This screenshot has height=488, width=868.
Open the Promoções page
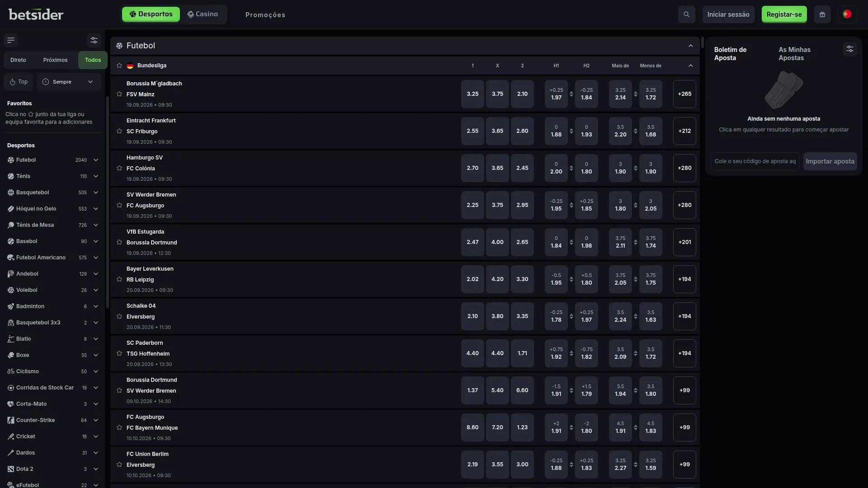pyautogui.click(x=265, y=15)
